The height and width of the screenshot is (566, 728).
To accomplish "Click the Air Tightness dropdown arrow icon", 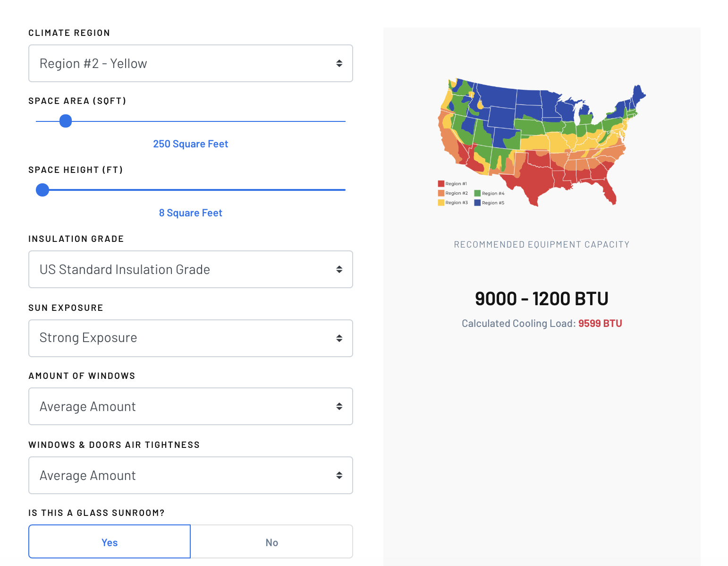I will (339, 475).
